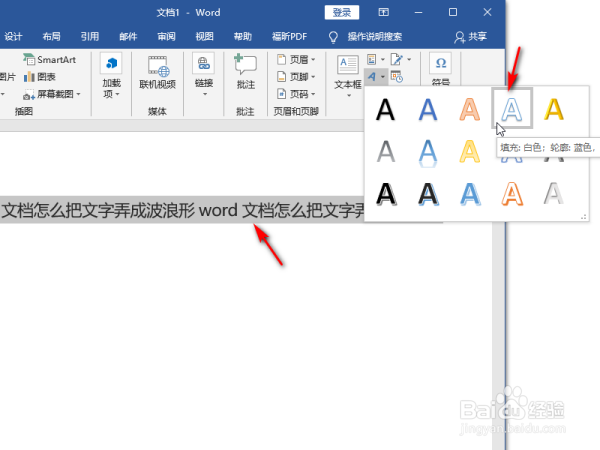Viewport: 600px width, 450px height.
Task: Open footer (页脚) options
Action: tap(296, 77)
